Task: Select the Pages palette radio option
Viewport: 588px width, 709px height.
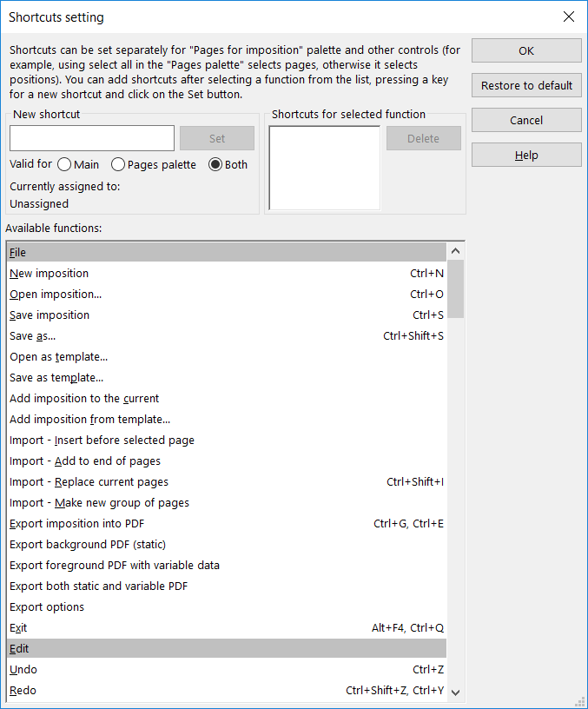Action: 118,164
